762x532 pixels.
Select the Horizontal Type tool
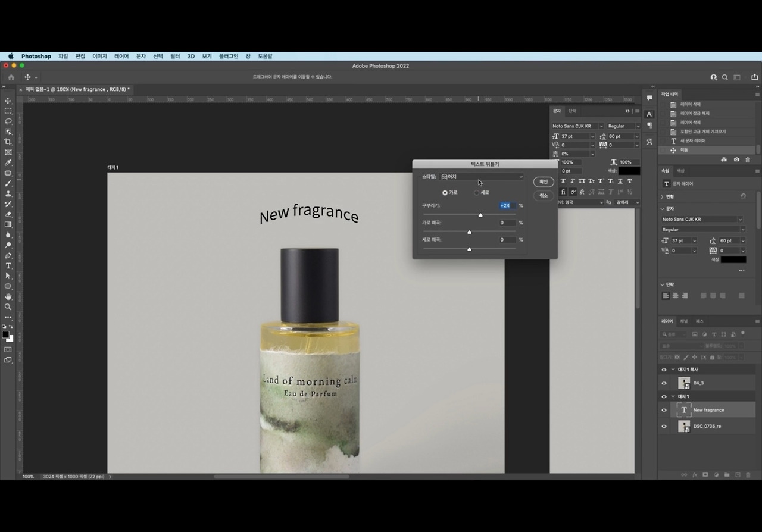8,265
